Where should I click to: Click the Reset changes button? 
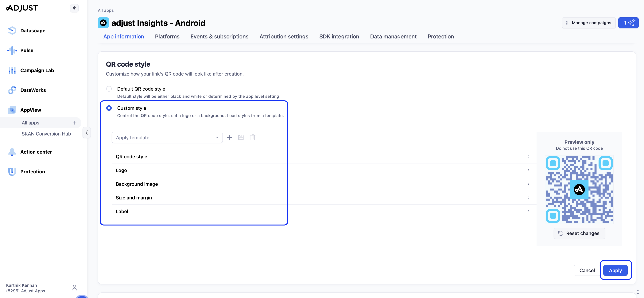click(x=579, y=233)
